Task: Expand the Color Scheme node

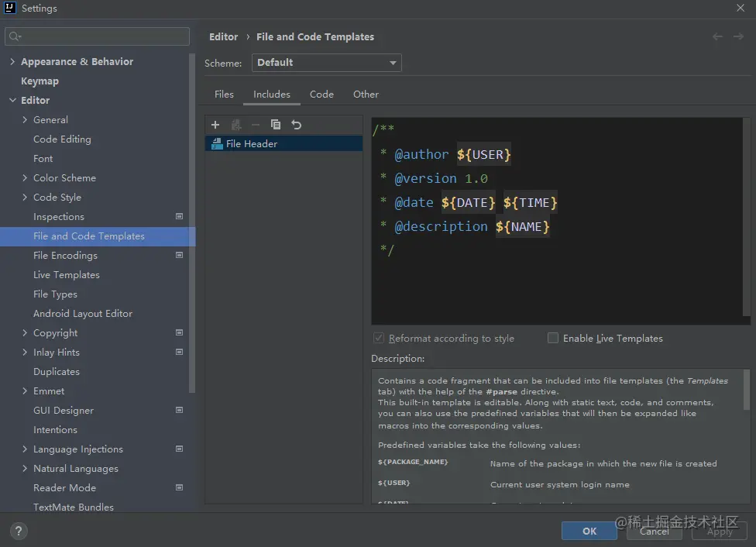Action: 25,178
